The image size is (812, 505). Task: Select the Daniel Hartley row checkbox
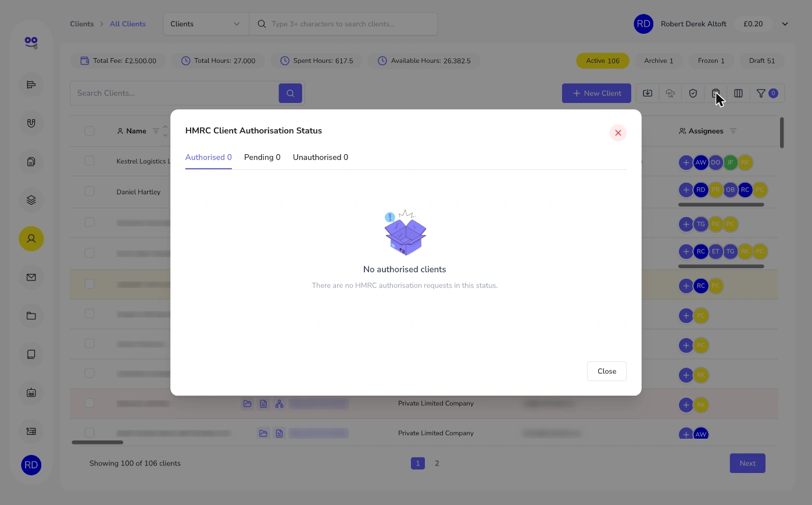coord(90,191)
